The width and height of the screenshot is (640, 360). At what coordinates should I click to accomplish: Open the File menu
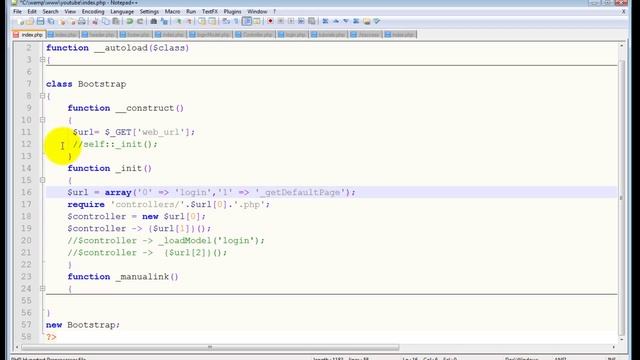(18, 11)
